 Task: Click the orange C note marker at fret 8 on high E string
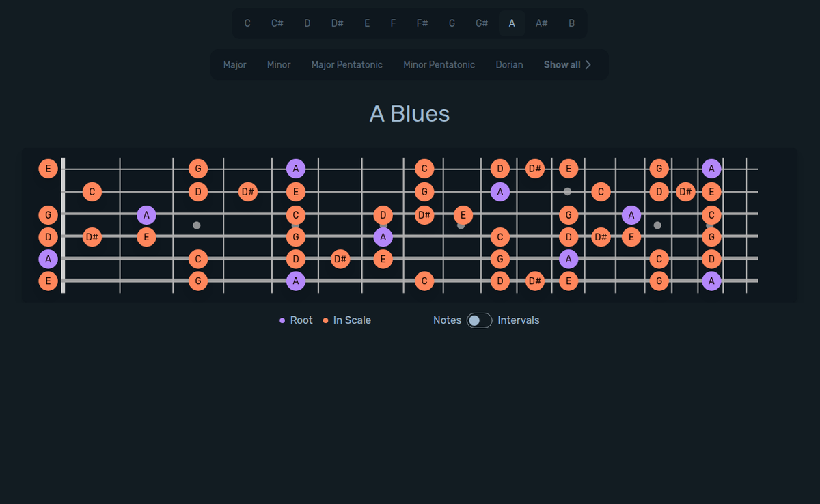424,168
